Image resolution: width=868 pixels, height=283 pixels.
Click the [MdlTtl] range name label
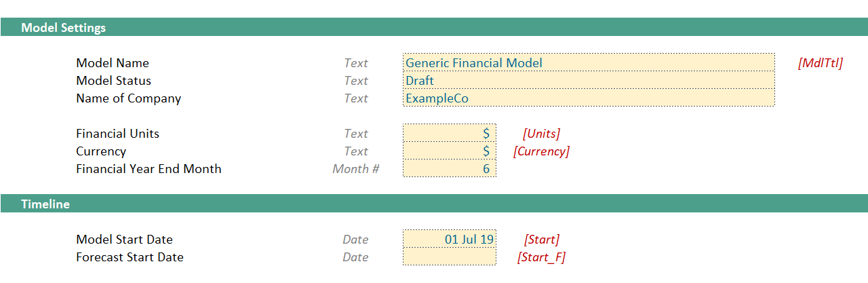click(x=821, y=63)
